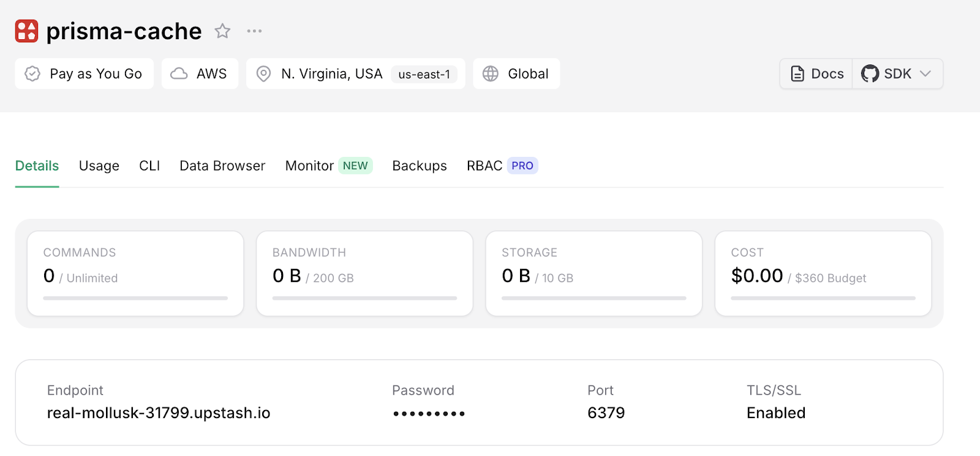This screenshot has height=456, width=980.
Task: Click the 10 GB storage limit text
Action: (x=557, y=278)
